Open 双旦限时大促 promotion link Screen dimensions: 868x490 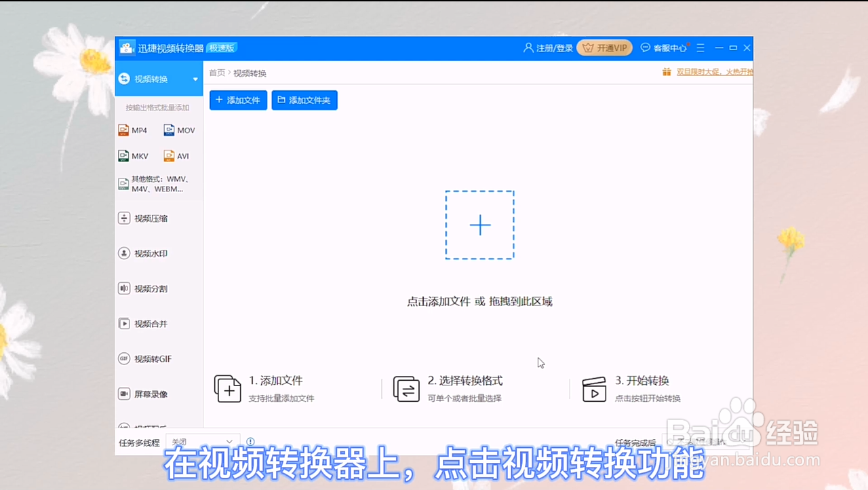[715, 72]
